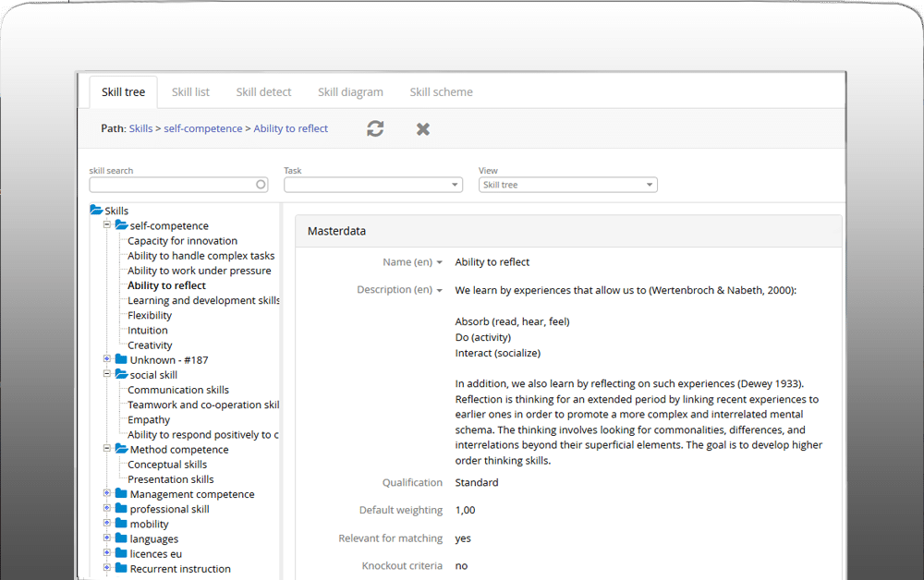The height and width of the screenshot is (580, 924).
Task: Select Creativity in the skill tree
Action: click(x=150, y=345)
